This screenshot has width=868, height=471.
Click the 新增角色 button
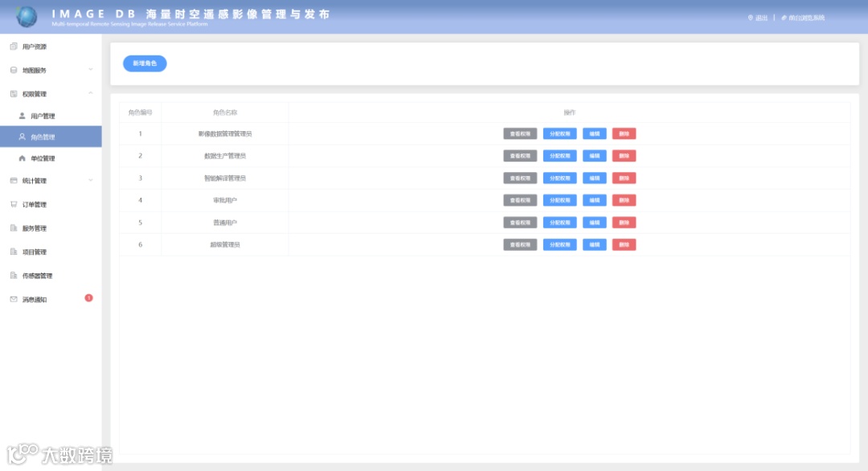coord(145,63)
